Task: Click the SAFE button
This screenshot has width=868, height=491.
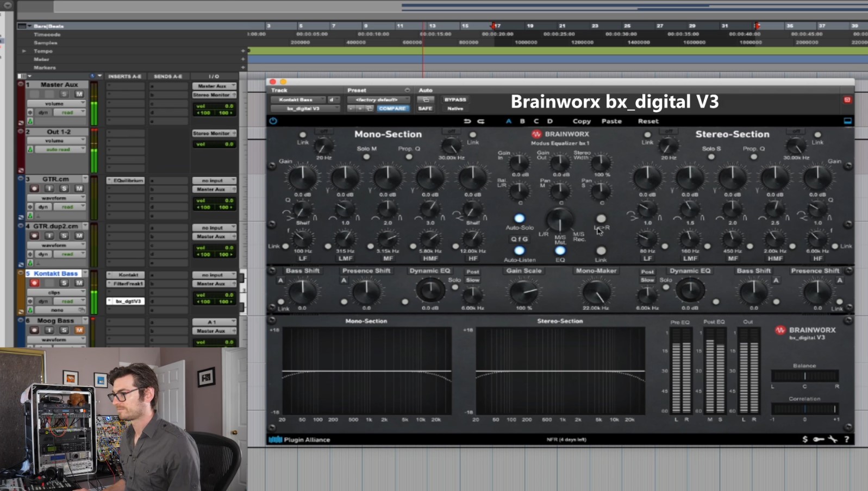Action: pyautogui.click(x=425, y=109)
